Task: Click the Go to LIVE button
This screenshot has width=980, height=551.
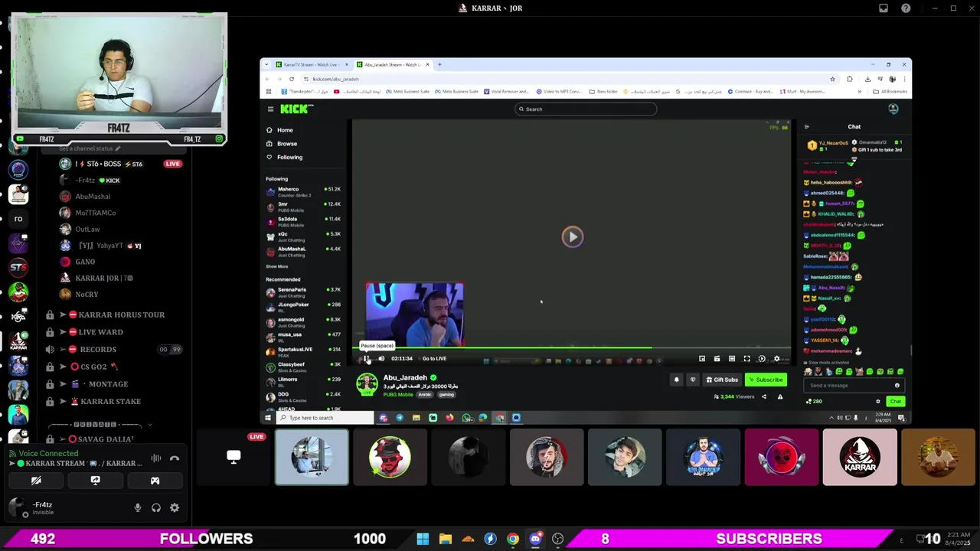Action: point(434,358)
